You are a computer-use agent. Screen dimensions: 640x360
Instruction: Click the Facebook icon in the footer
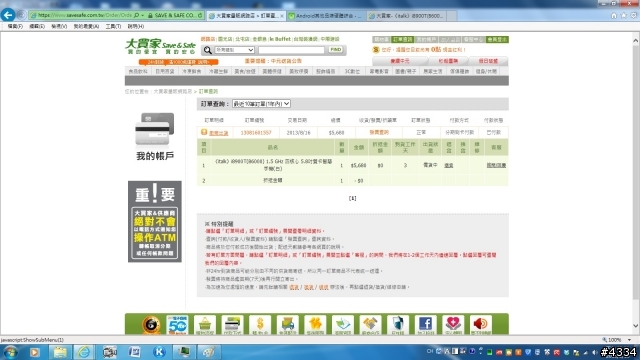click(x=425, y=325)
